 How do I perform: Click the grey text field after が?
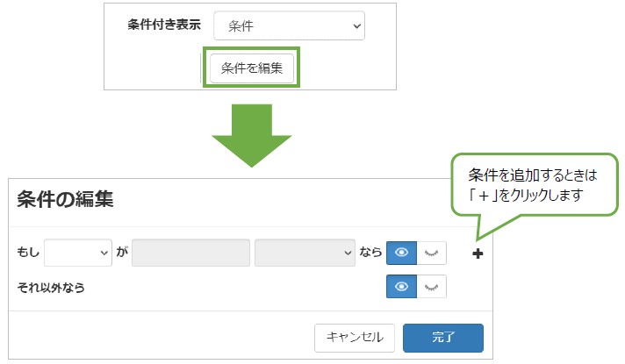coord(190,253)
